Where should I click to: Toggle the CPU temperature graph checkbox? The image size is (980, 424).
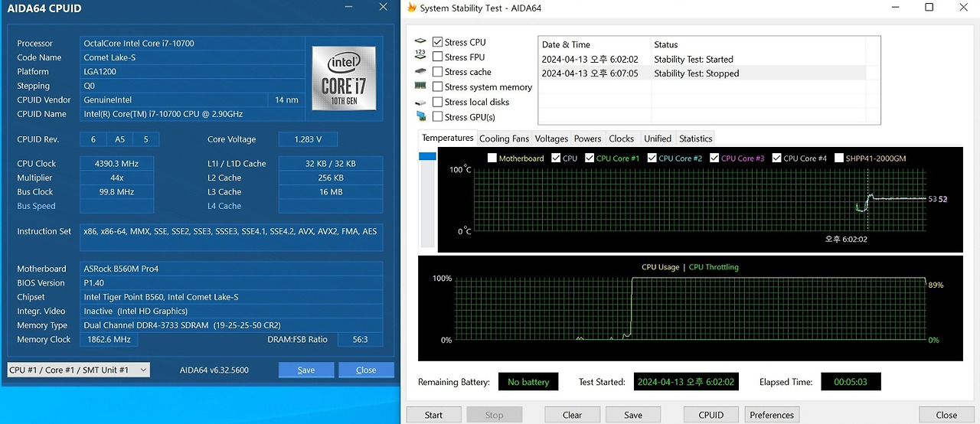[x=555, y=158]
